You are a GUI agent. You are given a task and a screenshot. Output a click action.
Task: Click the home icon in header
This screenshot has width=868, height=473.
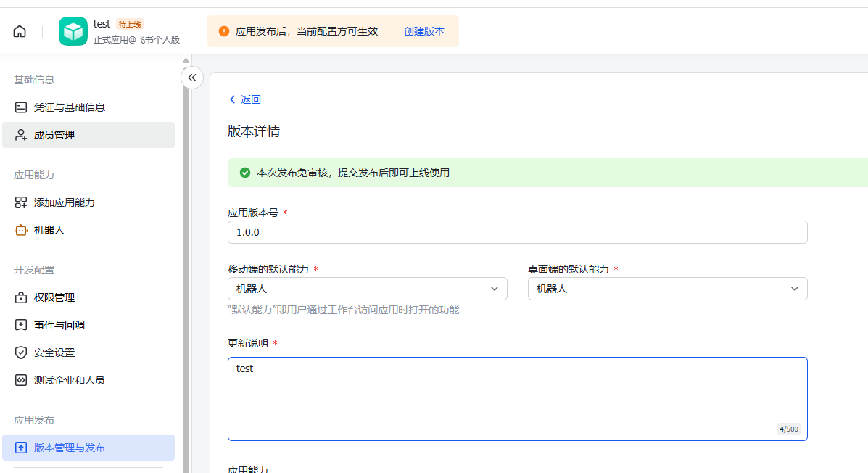click(x=20, y=31)
